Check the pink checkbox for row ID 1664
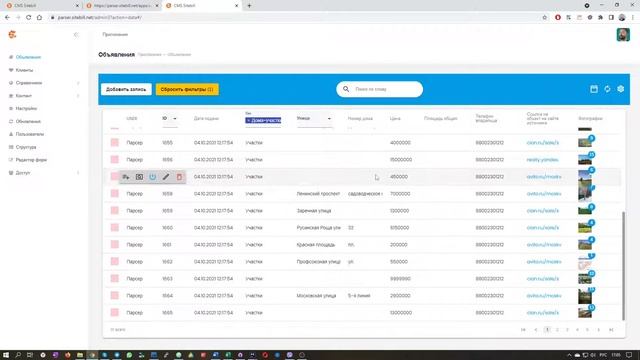This screenshot has width=640, height=360. (x=115, y=296)
